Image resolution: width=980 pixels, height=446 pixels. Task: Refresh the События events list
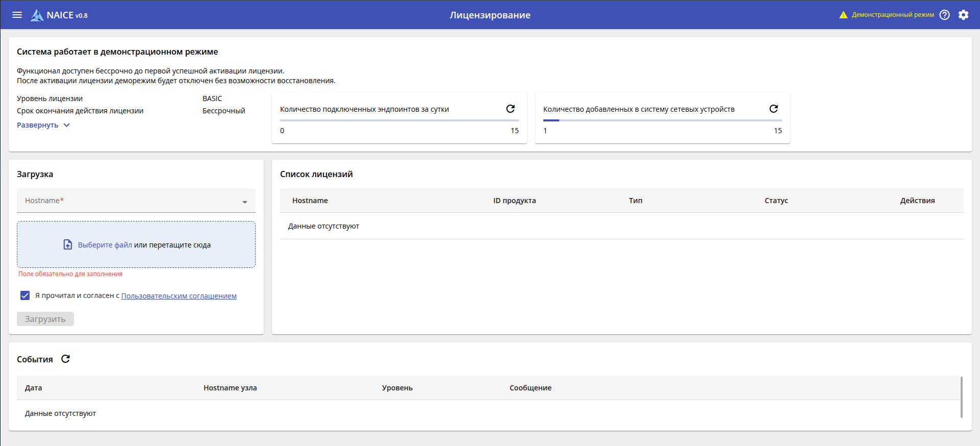coord(65,359)
